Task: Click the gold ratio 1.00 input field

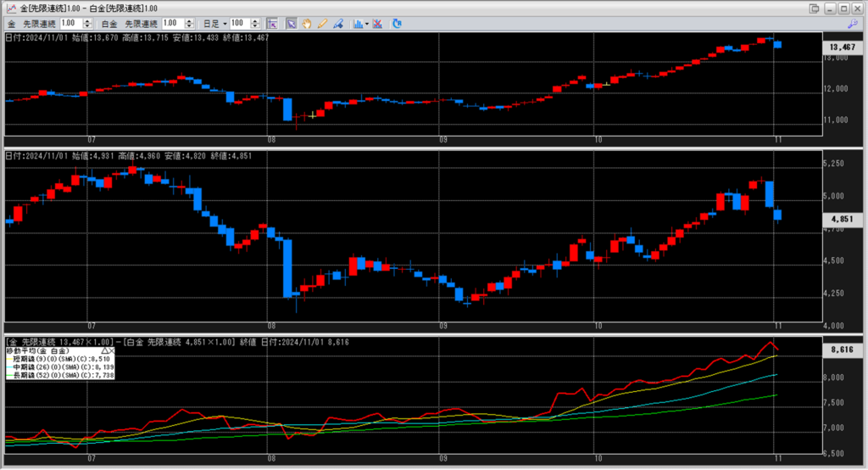Action: point(70,24)
